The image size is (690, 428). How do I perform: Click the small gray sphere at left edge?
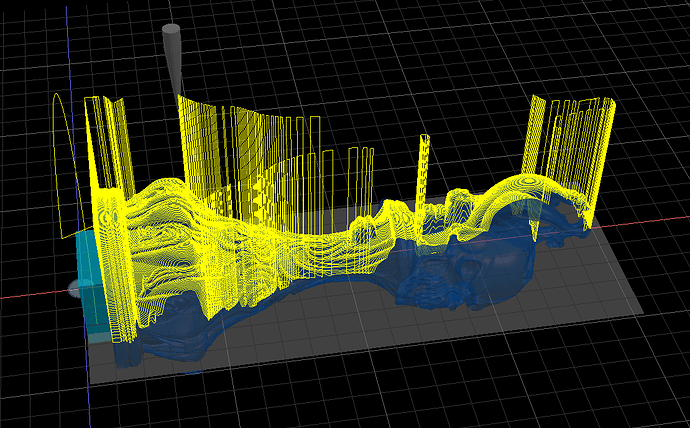[75, 289]
